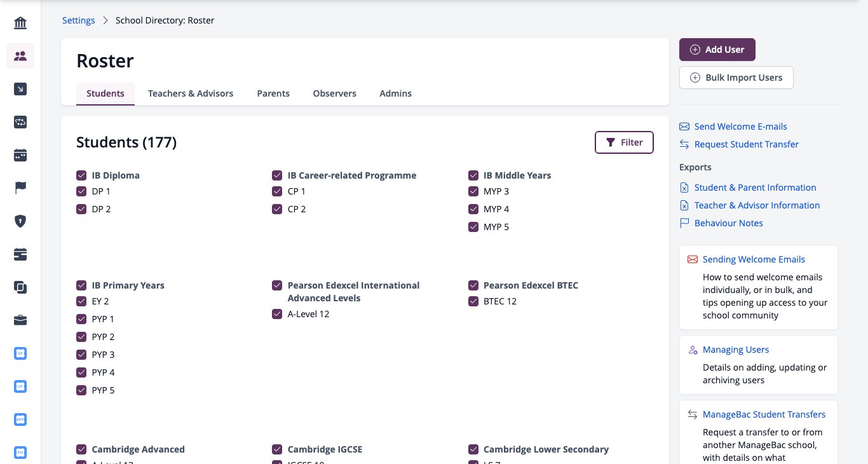The image size is (868, 464).
Task: Open the Admins tab
Action: coord(395,93)
